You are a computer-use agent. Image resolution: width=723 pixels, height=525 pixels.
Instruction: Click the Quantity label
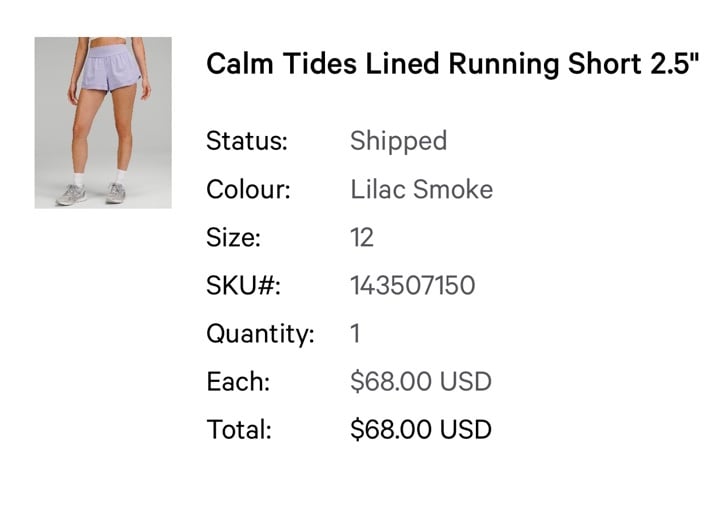click(260, 335)
